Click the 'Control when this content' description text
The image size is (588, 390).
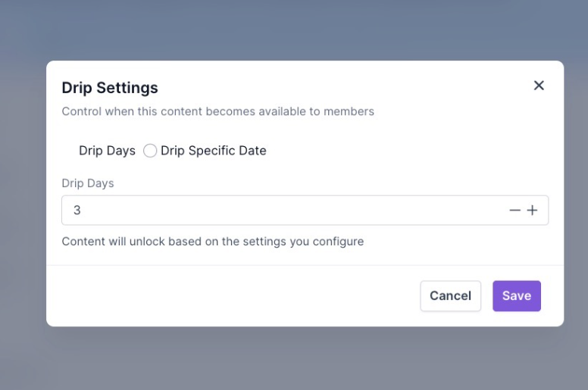(x=217, y=111)
